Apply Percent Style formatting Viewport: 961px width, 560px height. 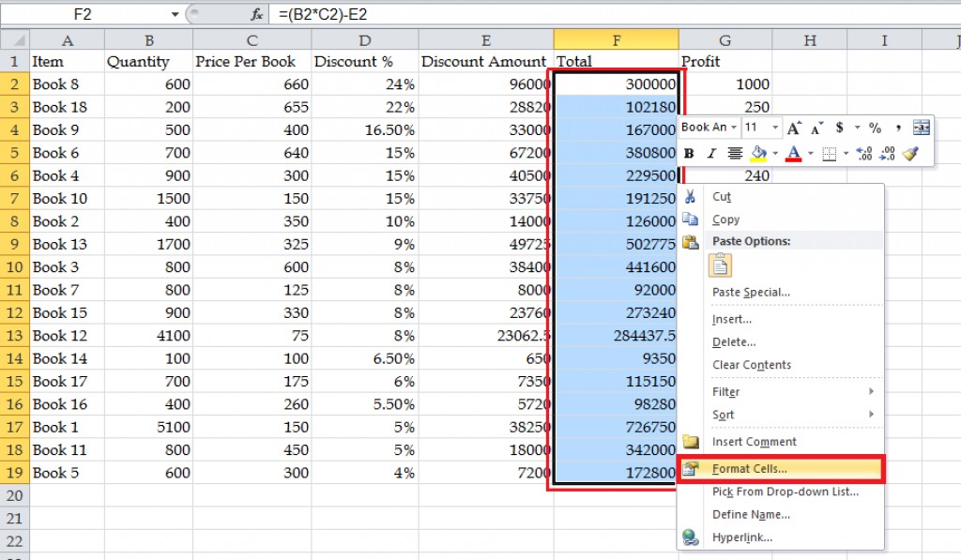pos(876,127)
